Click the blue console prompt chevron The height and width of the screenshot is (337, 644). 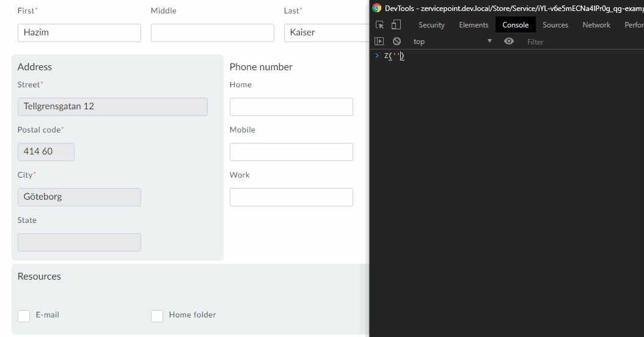pos(377,56)
